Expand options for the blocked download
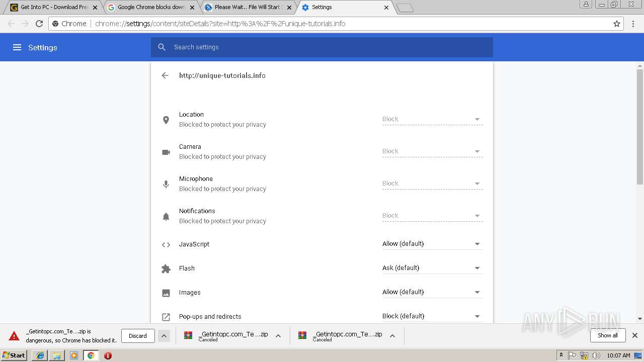 pos(164,336)
